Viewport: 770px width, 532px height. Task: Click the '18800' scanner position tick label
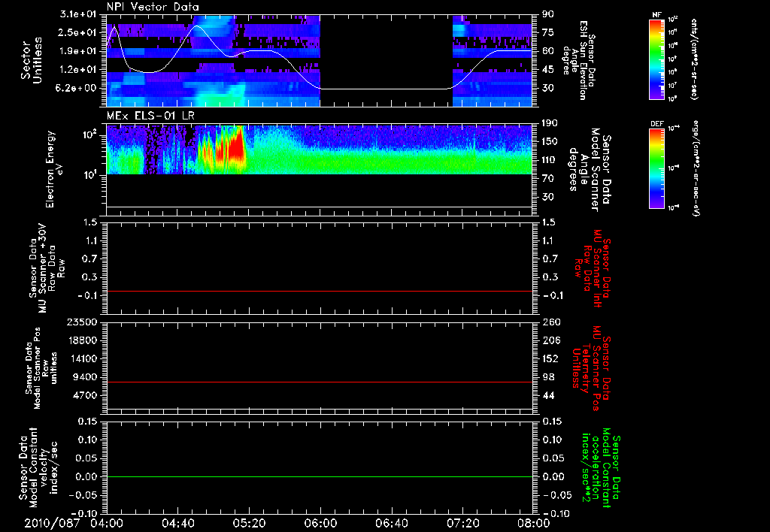pyautogui.click(x=81, y=340)
